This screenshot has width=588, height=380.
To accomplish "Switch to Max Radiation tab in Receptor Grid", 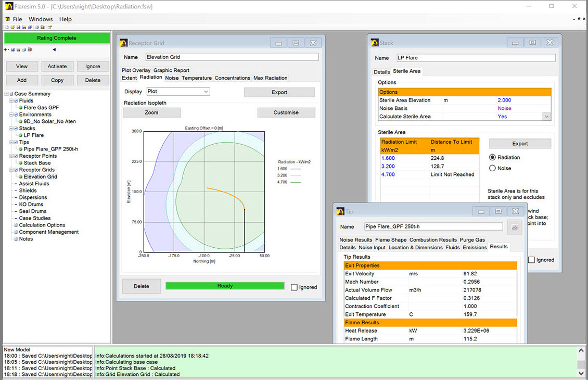I will (x=271, y=78).
